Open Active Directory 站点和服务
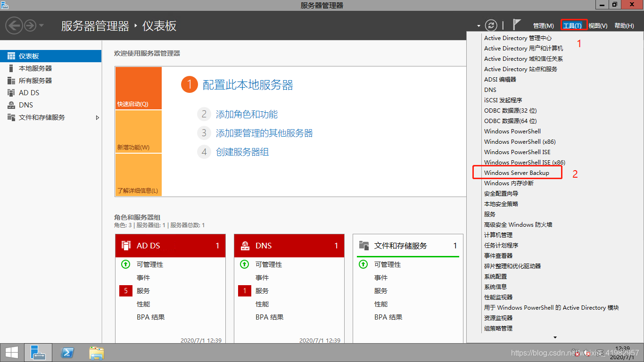Screen dimensions: 644x362 point(520,69)
